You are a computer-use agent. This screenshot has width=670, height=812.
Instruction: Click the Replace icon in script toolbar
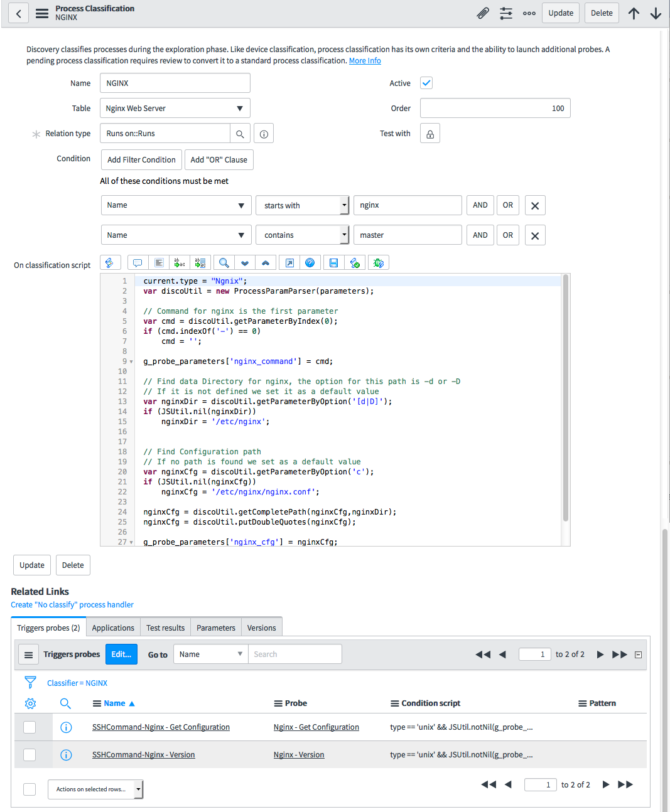180,263
